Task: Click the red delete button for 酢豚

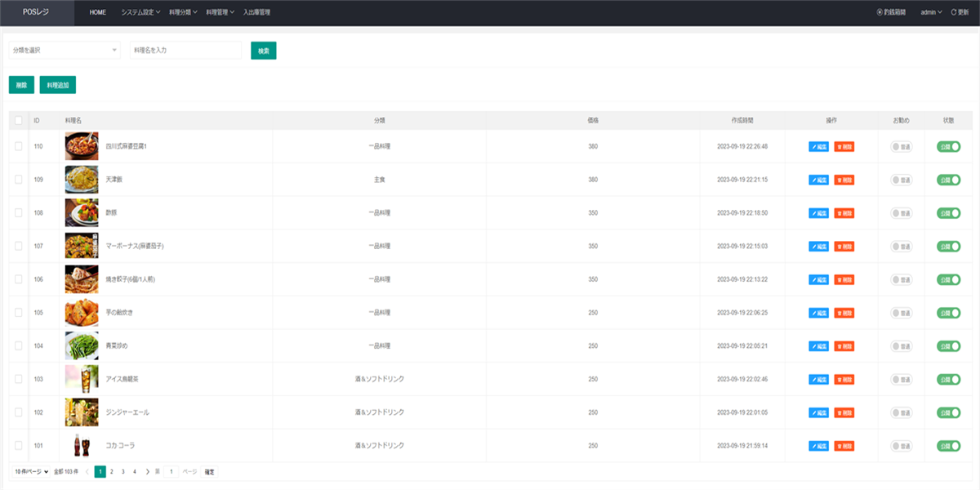Action: coord(844,213)
